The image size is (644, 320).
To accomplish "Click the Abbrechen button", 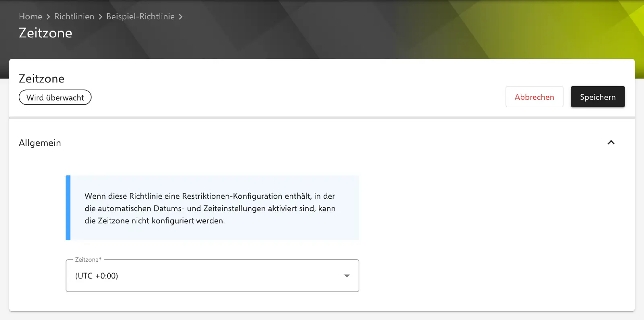I will pyautogui.click(x=534, y=97).
